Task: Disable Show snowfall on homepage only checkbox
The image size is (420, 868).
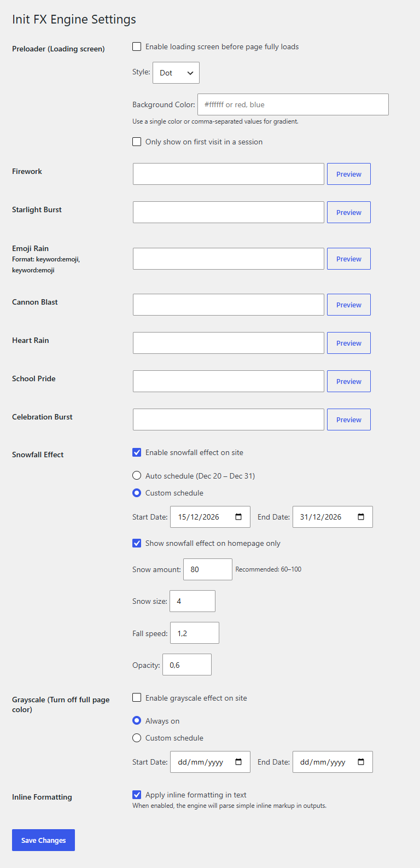Action: (x=137, y=543)
